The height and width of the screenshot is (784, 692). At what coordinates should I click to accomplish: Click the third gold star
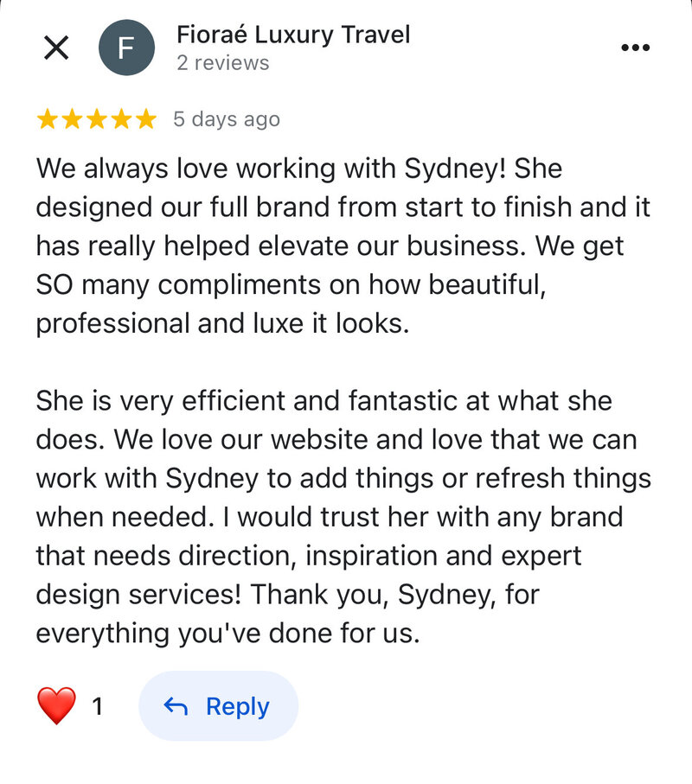coord(97,119)
